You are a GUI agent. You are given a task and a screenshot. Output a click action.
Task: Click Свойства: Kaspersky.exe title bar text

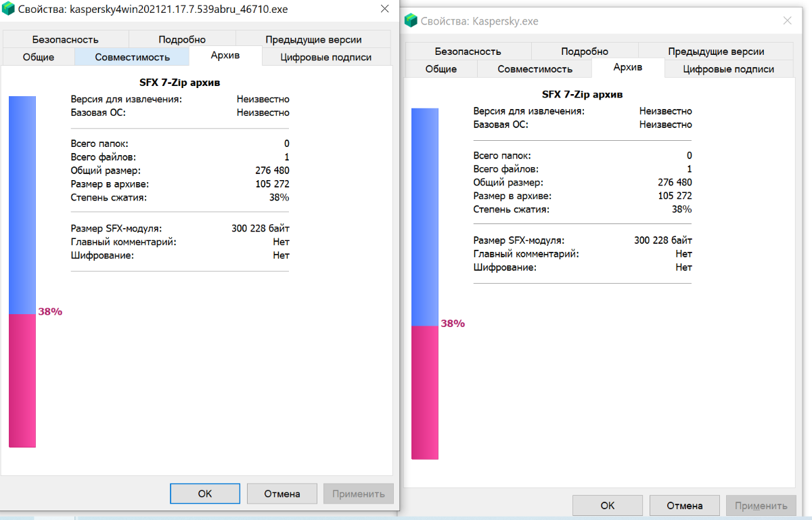coord(479,22)
